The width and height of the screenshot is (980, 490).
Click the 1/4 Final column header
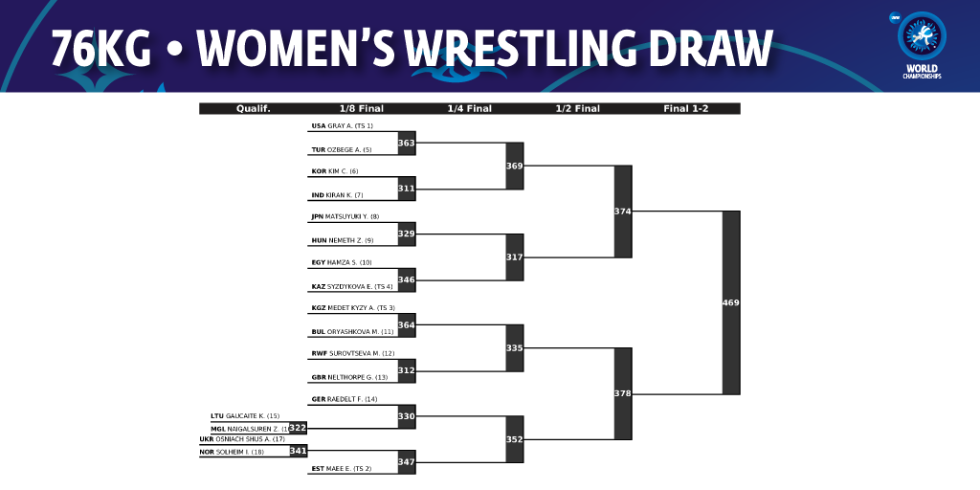point(469,109)
